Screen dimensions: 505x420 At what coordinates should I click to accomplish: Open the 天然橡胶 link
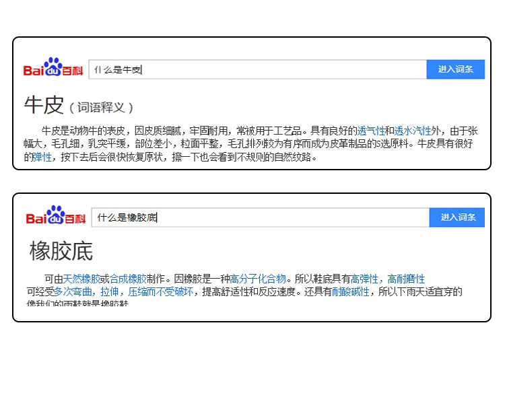click(81, 279)
